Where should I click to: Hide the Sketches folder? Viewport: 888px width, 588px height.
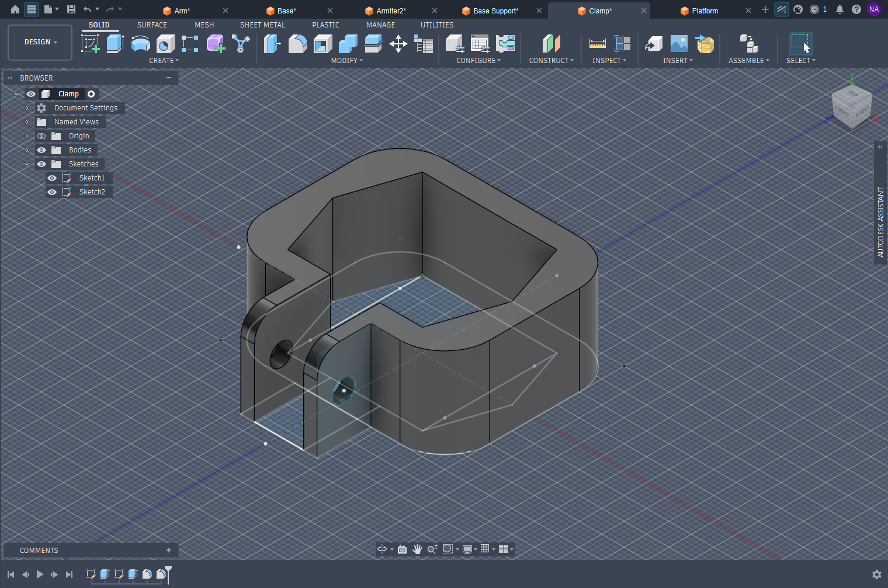coord(41,164)
